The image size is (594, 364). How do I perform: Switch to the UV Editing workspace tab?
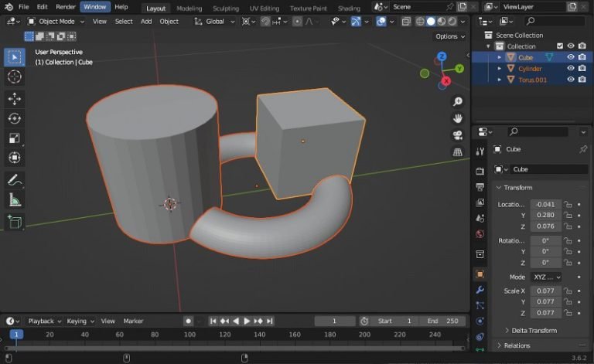tap(264, 8)
